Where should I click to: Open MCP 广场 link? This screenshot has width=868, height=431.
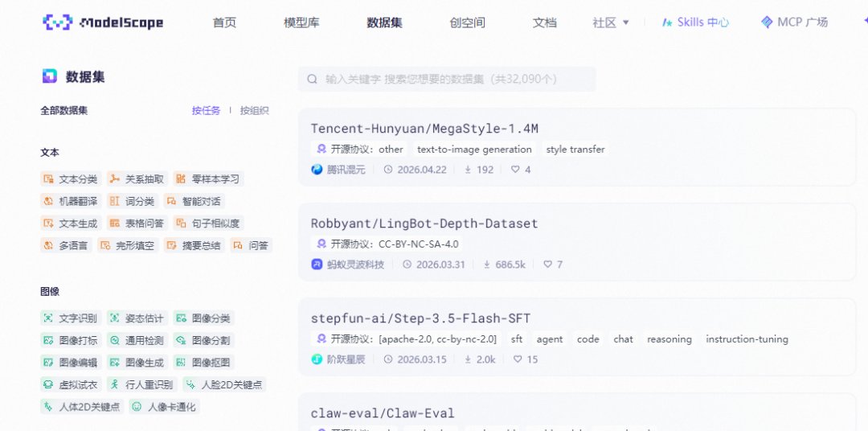click(794, 23)
